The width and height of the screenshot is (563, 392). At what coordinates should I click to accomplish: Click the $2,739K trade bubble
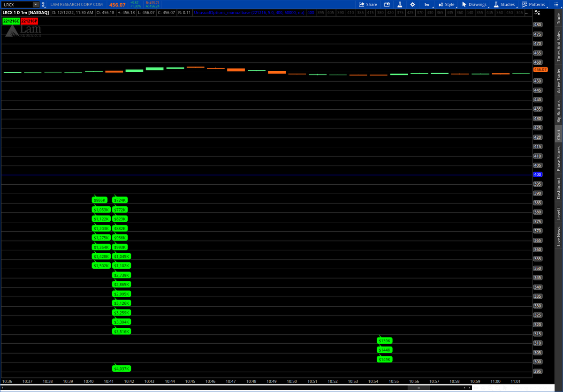(x=122, y=275)
